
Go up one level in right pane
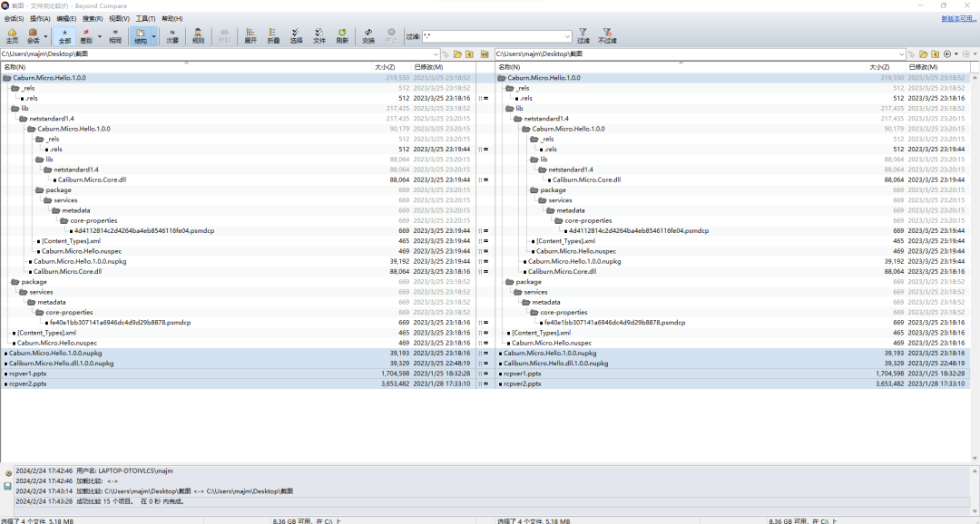(935, 54)
